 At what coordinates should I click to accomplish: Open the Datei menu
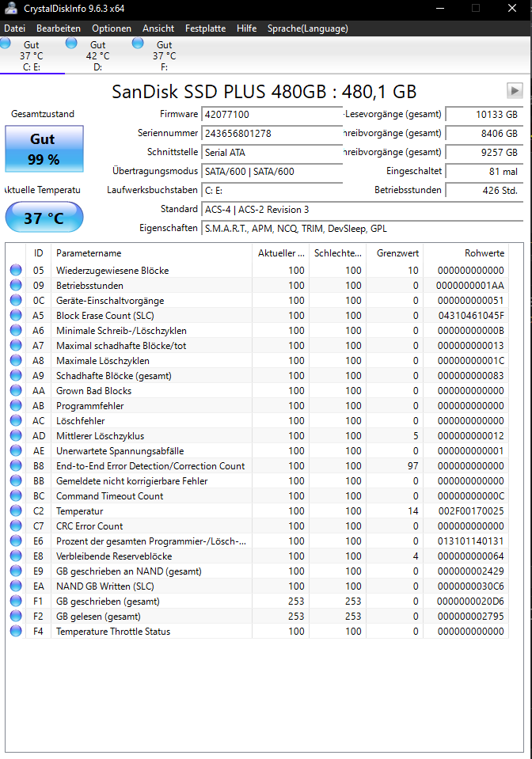(14, 28)
